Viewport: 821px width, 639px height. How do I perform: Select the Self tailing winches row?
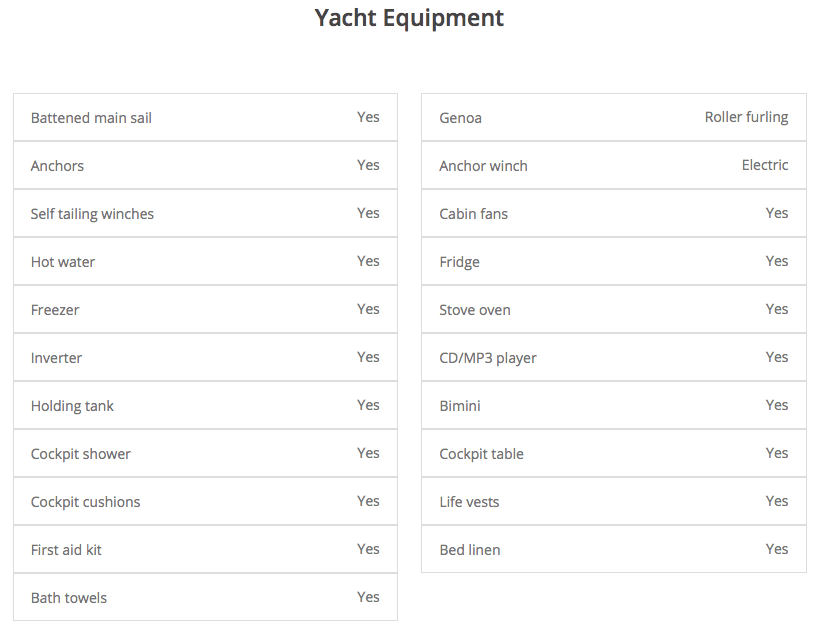[x=205, y=214]
